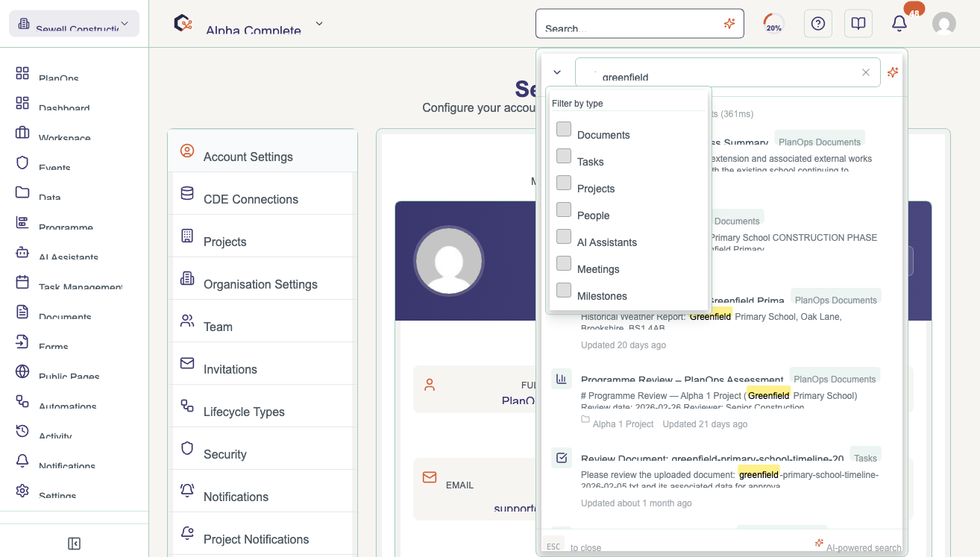Open the Programme icon in sidebar
The width and height of the screenshot is (980, 557).
point(22,222)
